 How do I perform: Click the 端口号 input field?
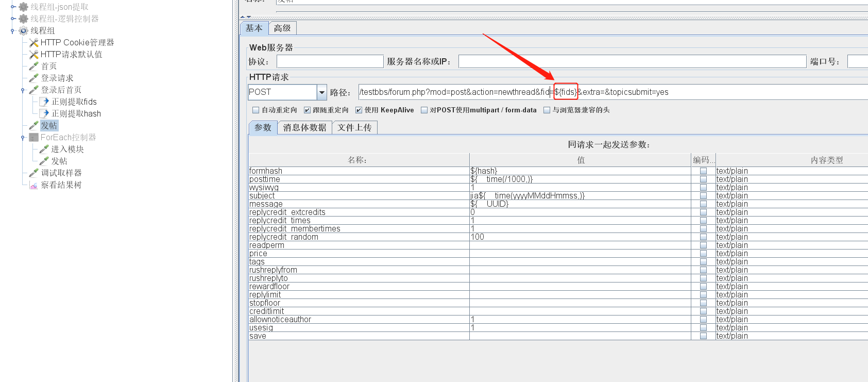(x=858, y=61)
